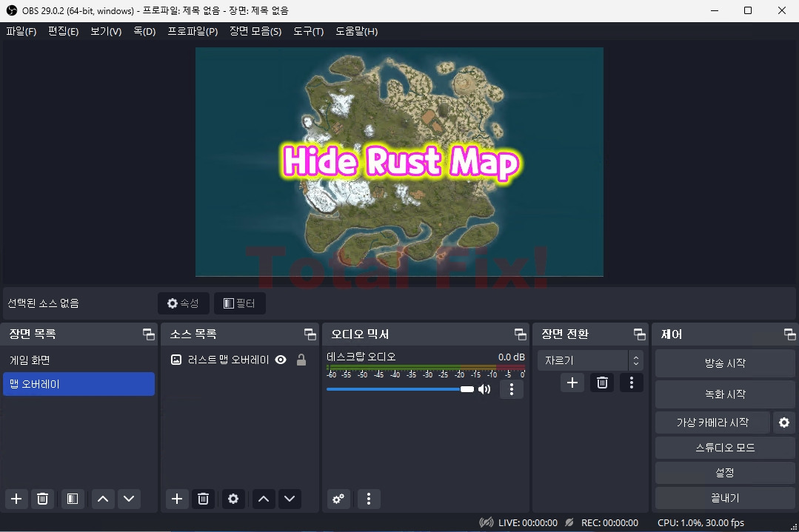This screenshot has width=799, height=532.
Task: Click the CPU: 1.0%, 30.00 fps status
Action: click(701, 523)
